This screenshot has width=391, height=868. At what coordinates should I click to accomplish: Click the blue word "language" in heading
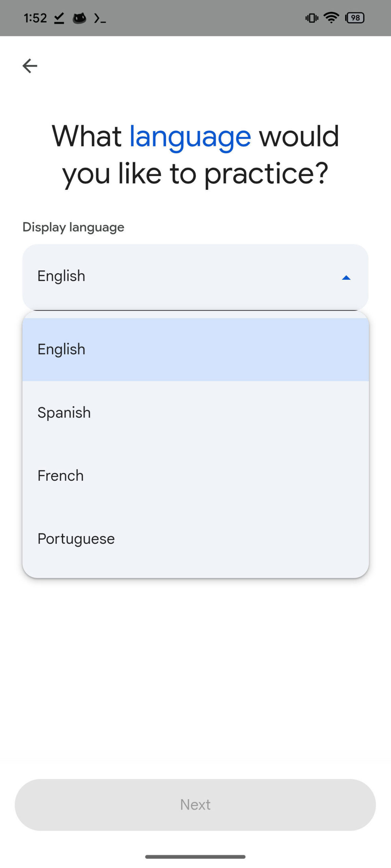(190, 136)
